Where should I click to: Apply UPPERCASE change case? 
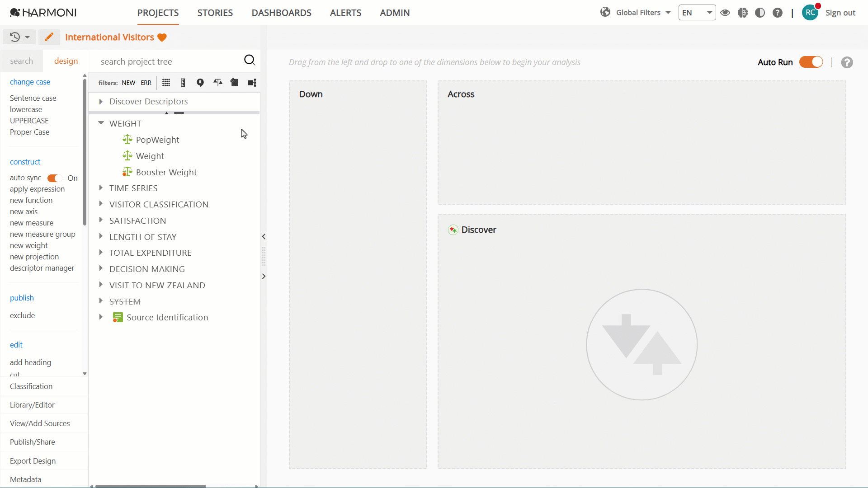click(x=29, y=121)
